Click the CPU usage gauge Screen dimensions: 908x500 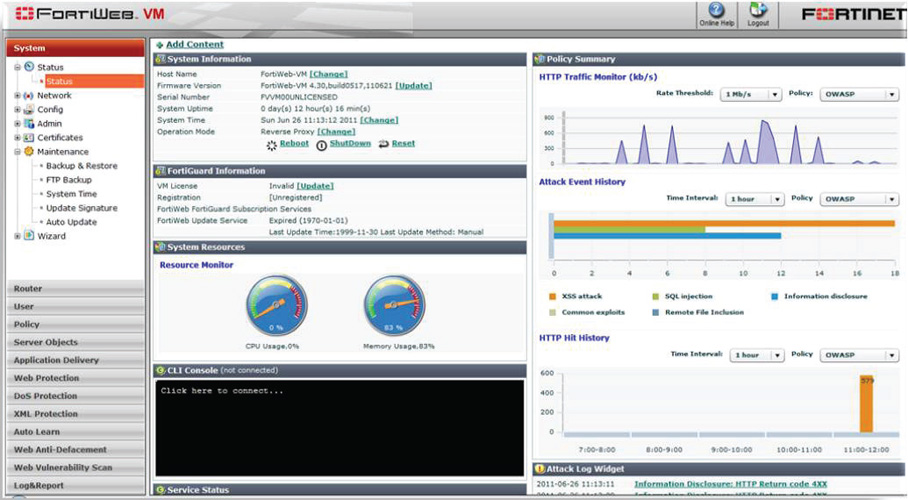pos(276,305)
